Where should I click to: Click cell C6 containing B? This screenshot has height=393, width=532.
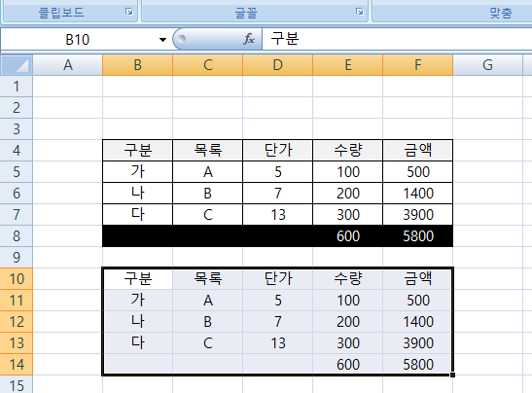[207, 194]
